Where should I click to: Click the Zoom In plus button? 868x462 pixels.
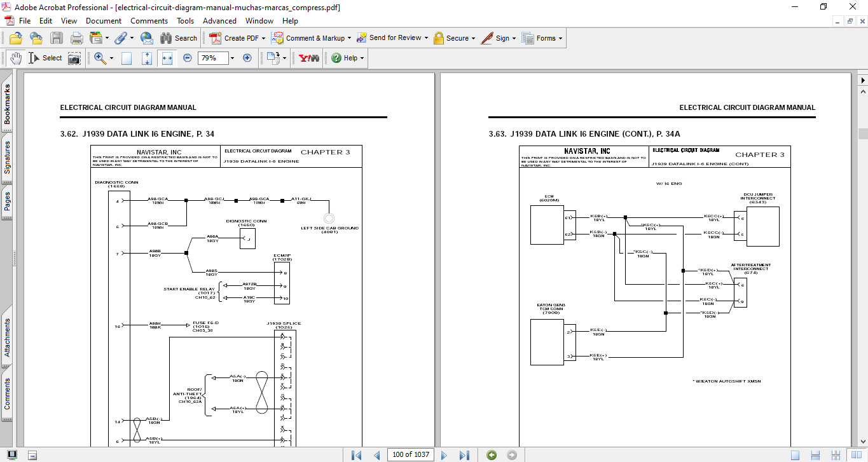[247, 58]
